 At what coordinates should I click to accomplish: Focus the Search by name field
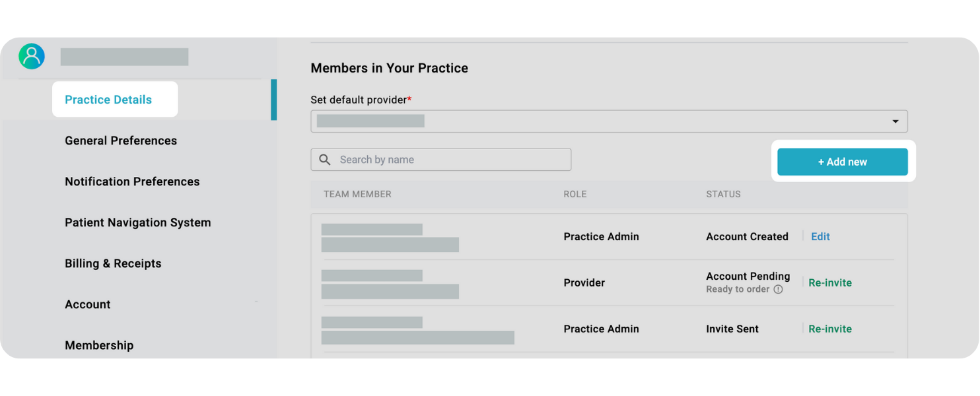click(449, 160)
